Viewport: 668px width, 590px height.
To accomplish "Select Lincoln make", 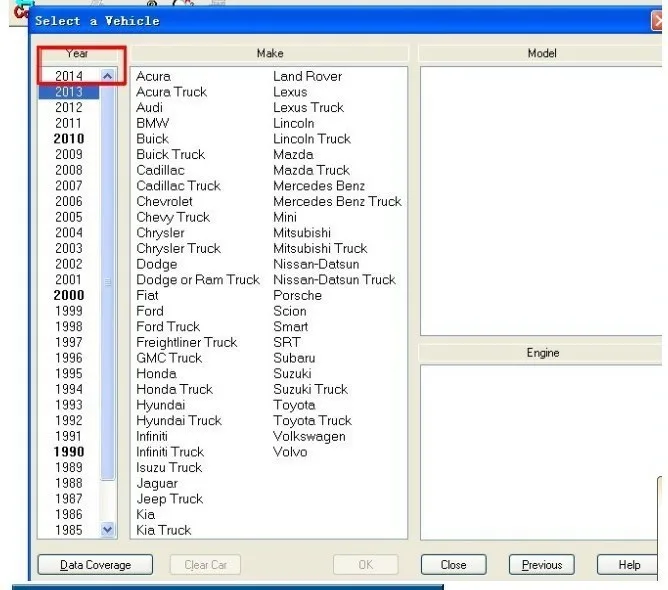I will click(x=294, y=123).
